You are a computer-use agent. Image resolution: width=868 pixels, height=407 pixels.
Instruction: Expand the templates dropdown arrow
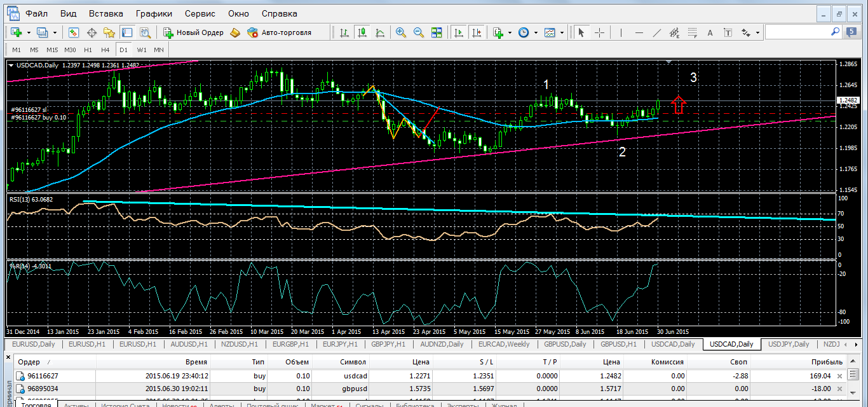(x=562, y=32)
